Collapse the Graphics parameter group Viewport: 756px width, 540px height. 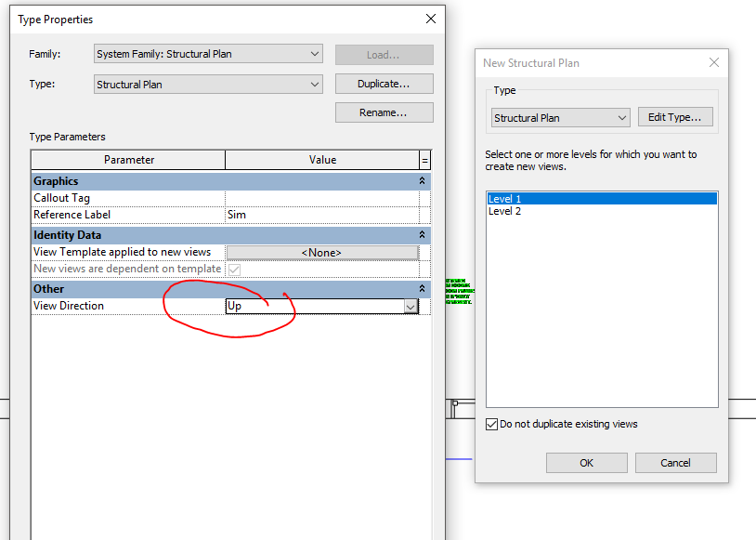pyautogui.click(x=421, y=180)
